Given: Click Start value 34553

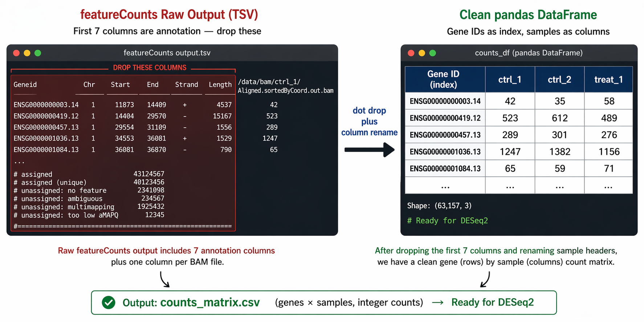Looking at the screenshot, I should click(125, 138).
